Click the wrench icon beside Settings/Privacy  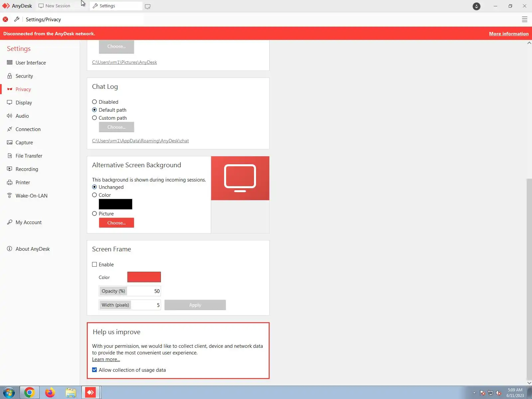pos(17,19)
